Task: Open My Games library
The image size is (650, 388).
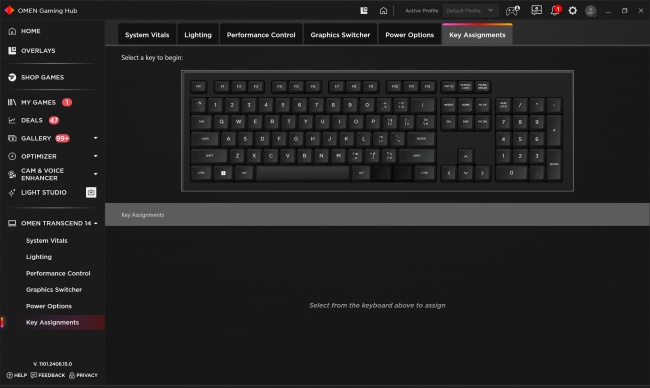Action: click(38, 102)
